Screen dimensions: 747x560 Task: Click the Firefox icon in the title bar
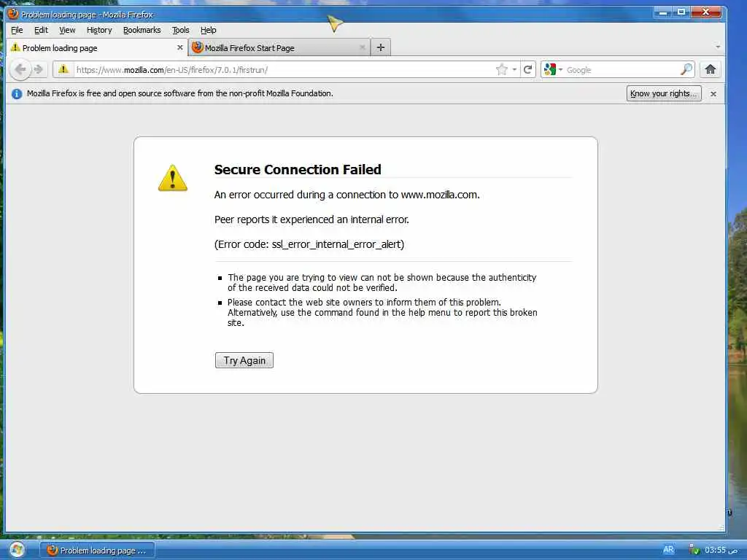pyautogui.click(x=13, y=14)
